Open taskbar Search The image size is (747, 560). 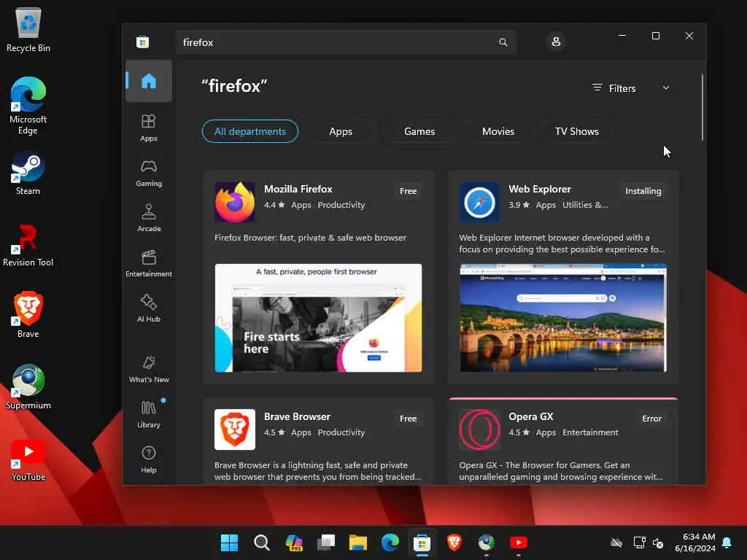(262, 542)
